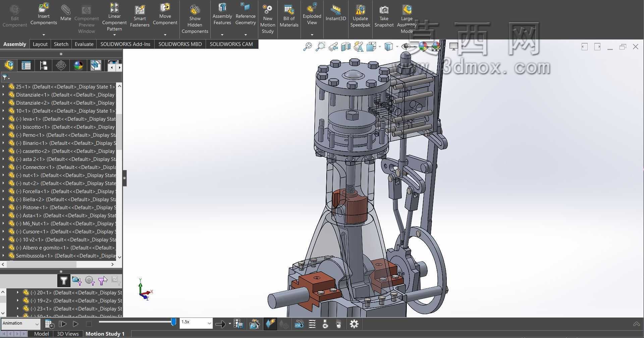This screenshot has height=338, width=644.
Task: Toggle Instant3D mode
Action: tap(335, 13)
